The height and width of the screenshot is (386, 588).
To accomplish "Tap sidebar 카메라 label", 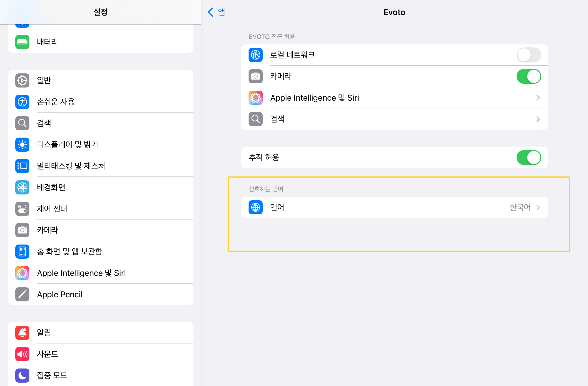I will point(47,230).
